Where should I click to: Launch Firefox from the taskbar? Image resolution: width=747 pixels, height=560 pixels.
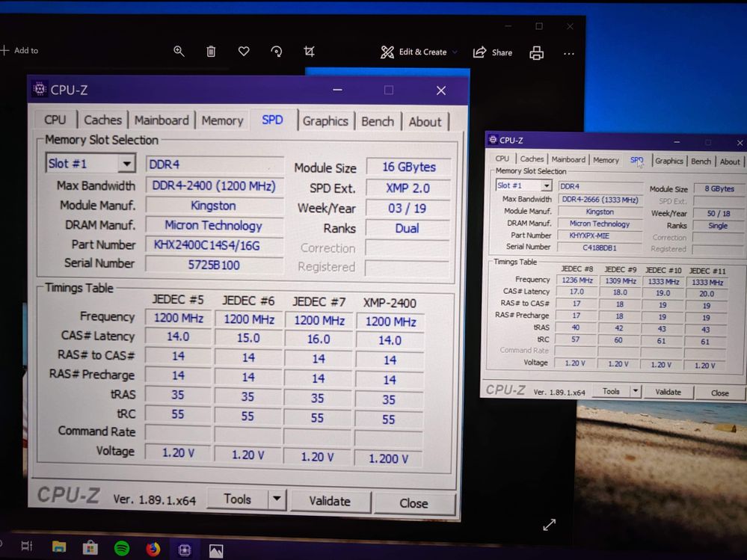pos(153,550)
